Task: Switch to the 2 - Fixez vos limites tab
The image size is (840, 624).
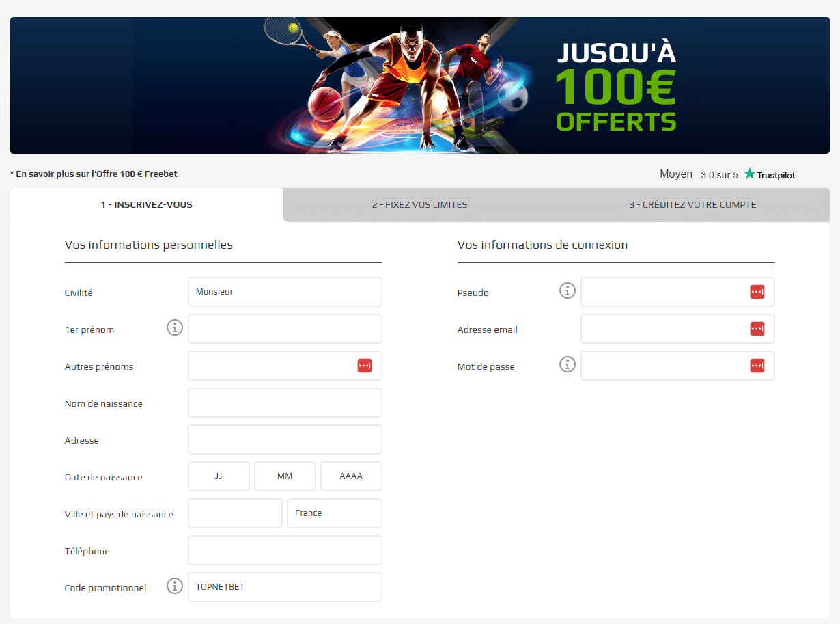Action: [419, 204]
